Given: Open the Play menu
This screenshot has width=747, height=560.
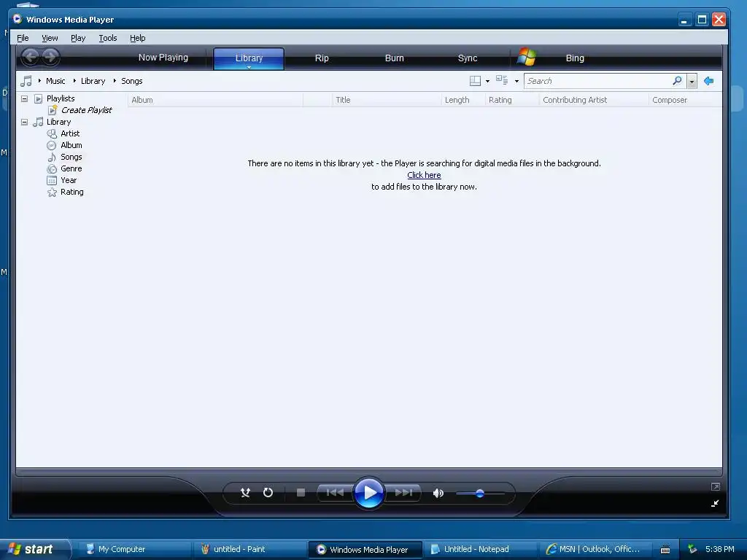Looking at the screenshot, I should click(78, 38).
